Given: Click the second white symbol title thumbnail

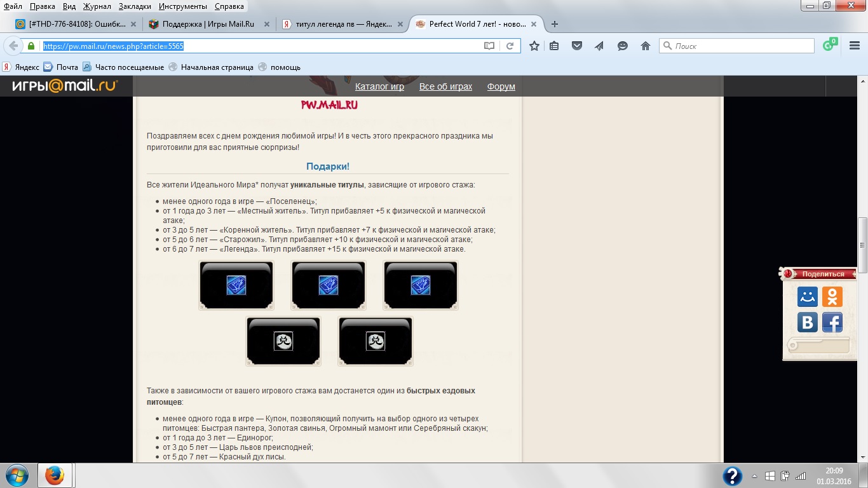Looking at the screenshot, I should [x=376, y=341].
